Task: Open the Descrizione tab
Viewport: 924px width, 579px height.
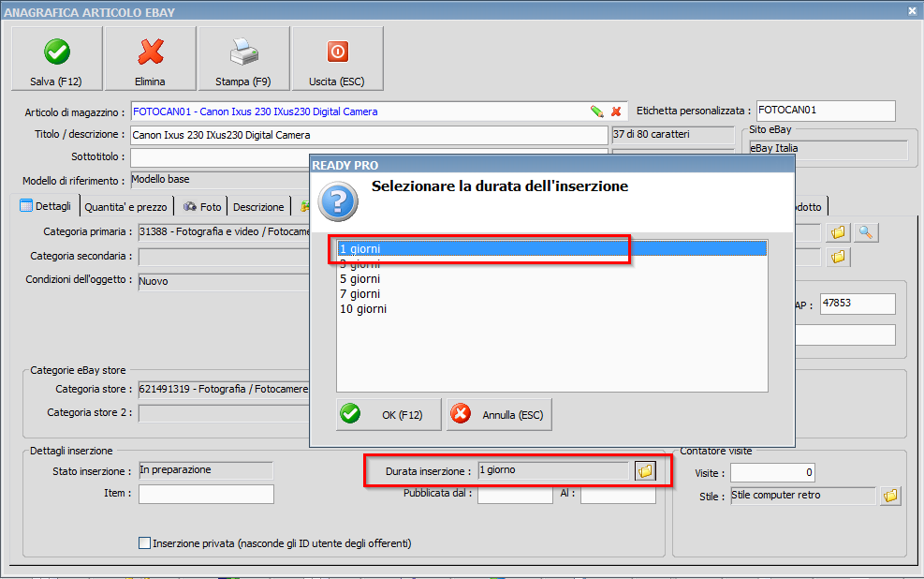Action: click(x=258, y=207)
